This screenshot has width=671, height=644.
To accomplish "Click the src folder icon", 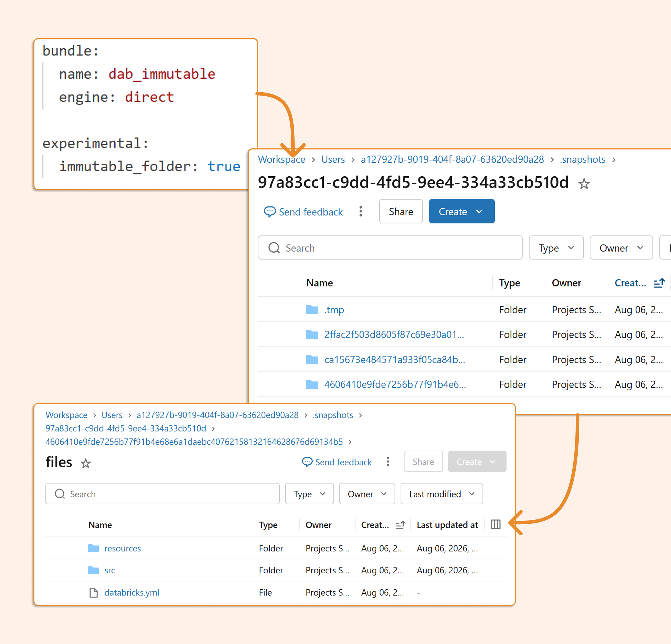I will (x=93, y=570).
